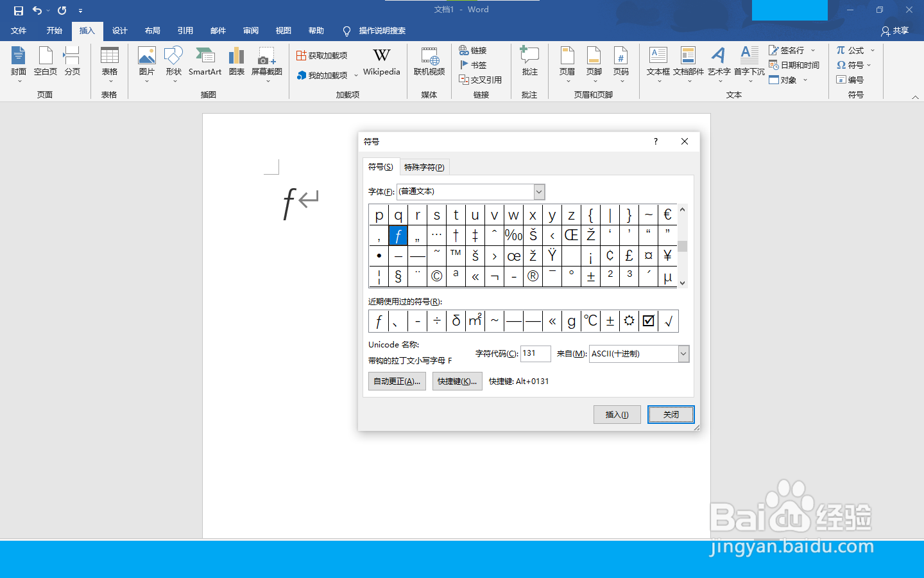Image resolution: width=924 pixels, height=578 pixels.
Task: Open Customize Quick Access Toolbar dropdown
Action: tap(80, 11)
